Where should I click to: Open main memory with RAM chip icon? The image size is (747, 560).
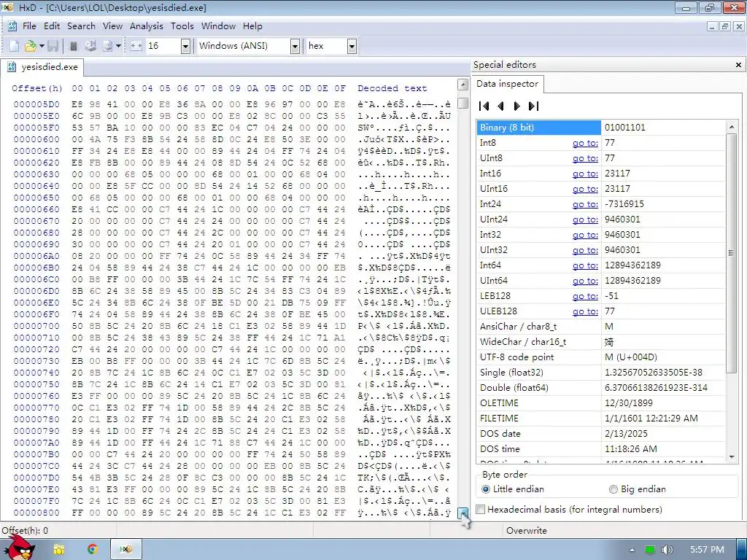pos(74,46)
